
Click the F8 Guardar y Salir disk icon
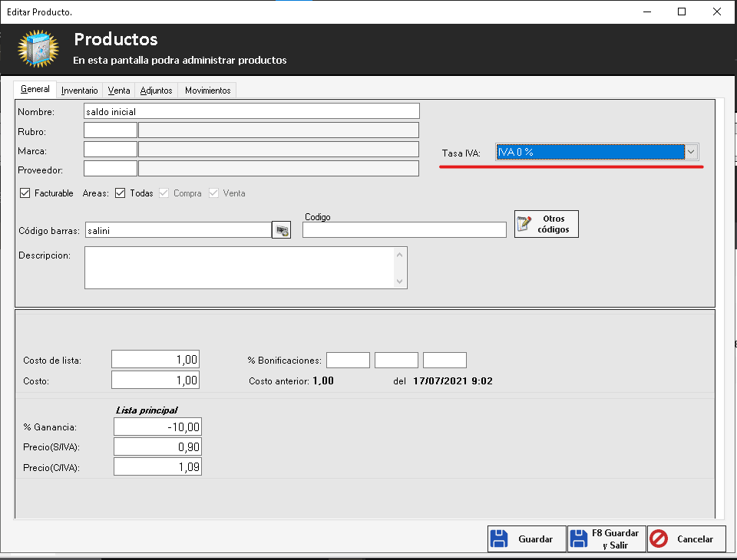click(x=578, y=539)
